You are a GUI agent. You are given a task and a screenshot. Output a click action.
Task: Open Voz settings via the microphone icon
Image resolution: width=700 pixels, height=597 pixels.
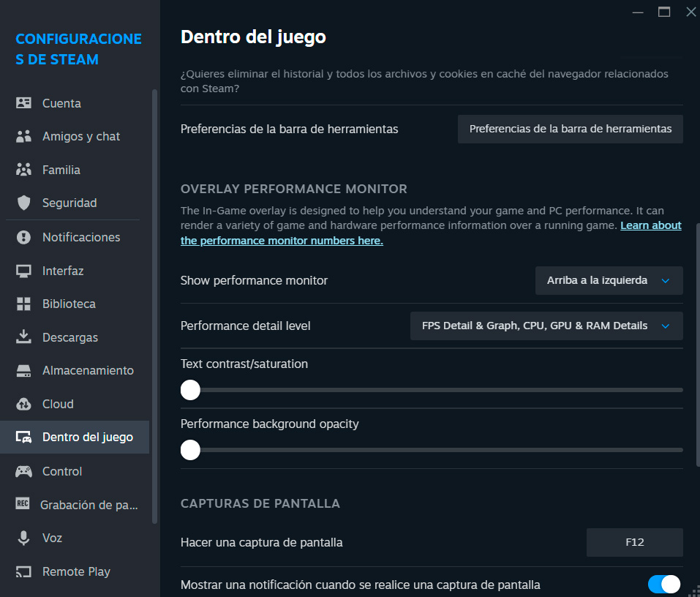click(23, 538)
